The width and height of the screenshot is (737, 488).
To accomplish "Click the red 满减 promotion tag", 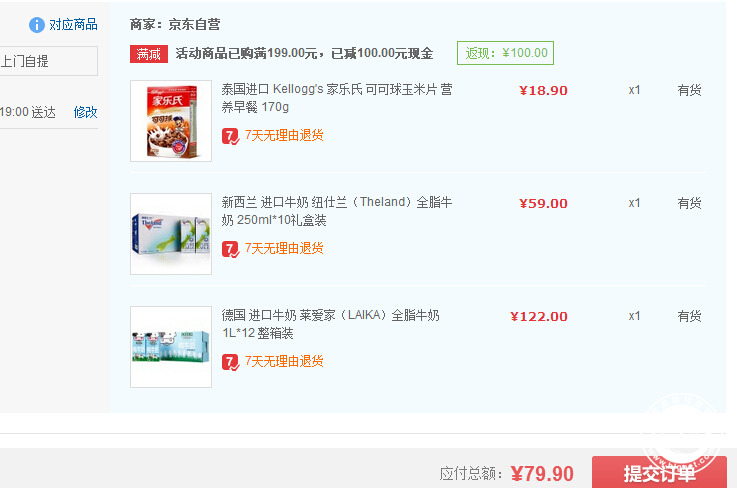I will [149, 54].
